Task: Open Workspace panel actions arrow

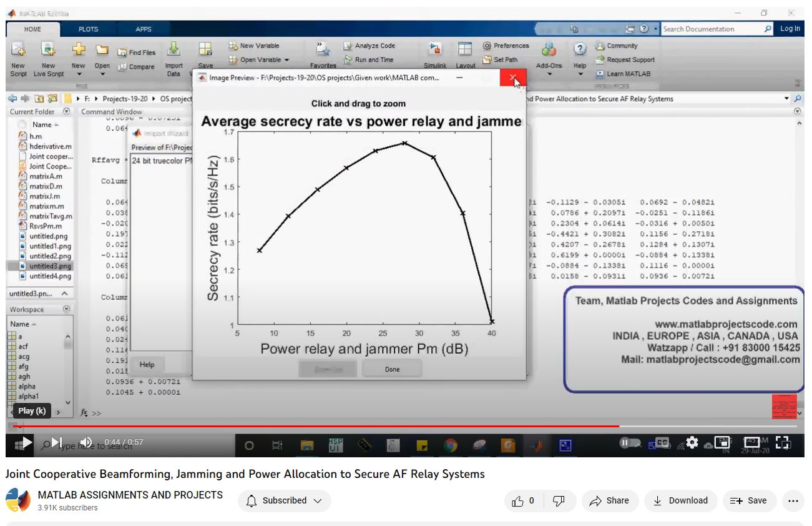Action: [x=66, y=309]
